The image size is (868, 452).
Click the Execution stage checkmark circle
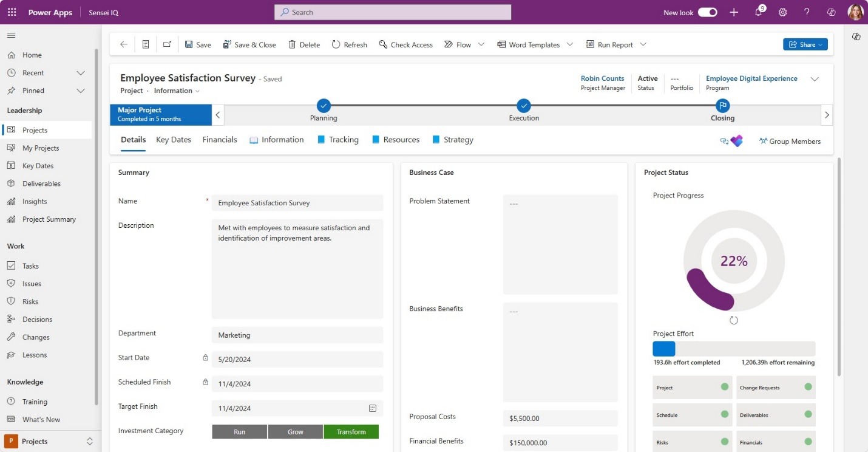[524, 105]
